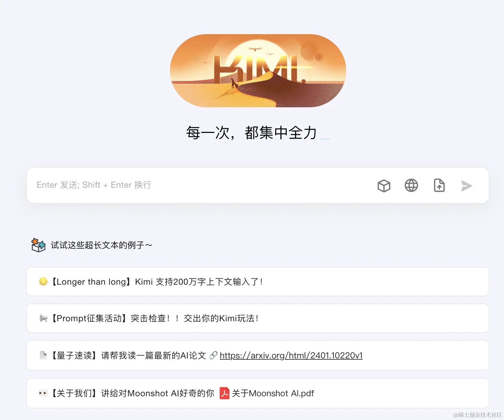Open the Prompt征集活动 example card

[x=258, y=318]
